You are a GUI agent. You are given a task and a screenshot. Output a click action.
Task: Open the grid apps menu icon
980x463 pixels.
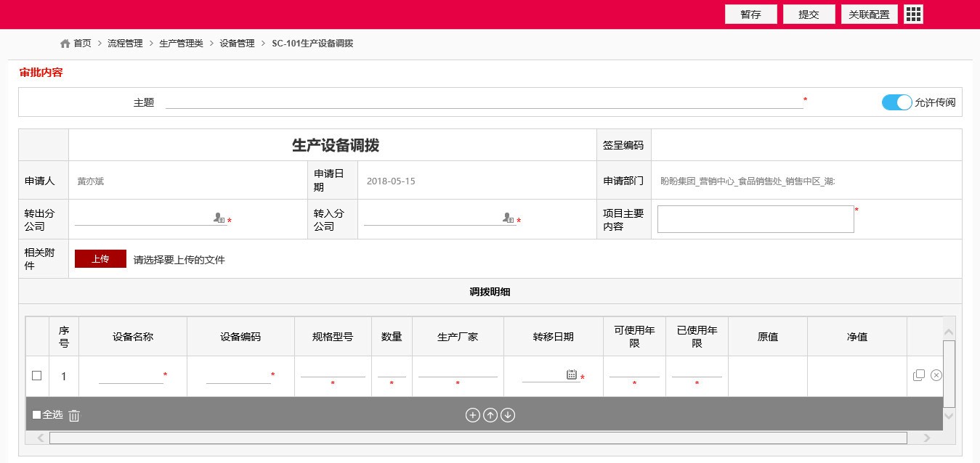click(913, 15)
